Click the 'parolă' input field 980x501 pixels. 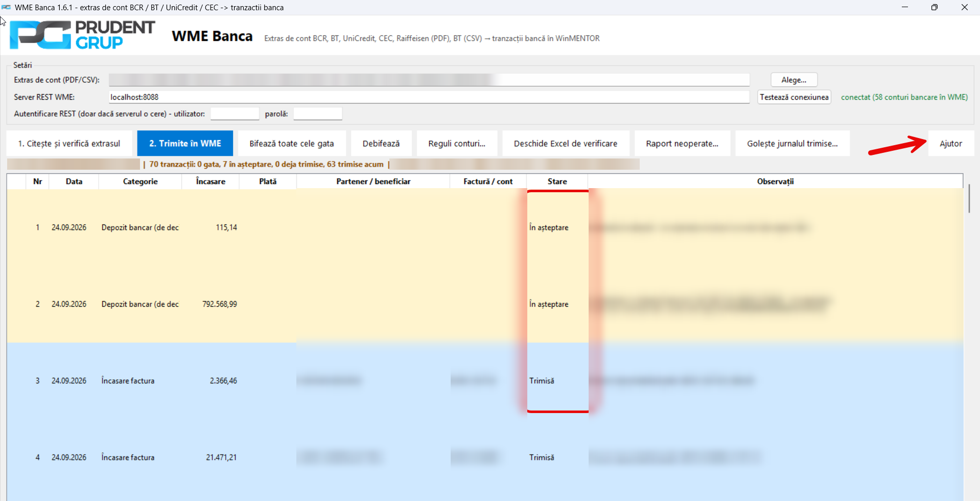click(318, 113)
